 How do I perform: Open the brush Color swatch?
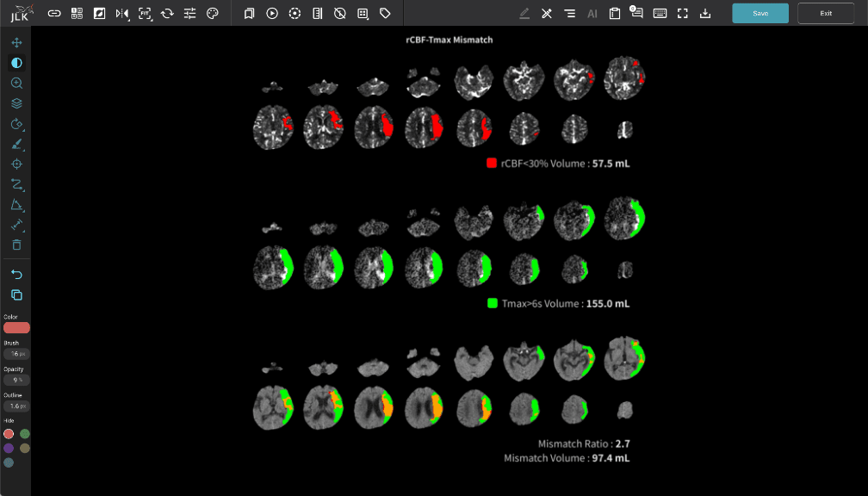16,327
